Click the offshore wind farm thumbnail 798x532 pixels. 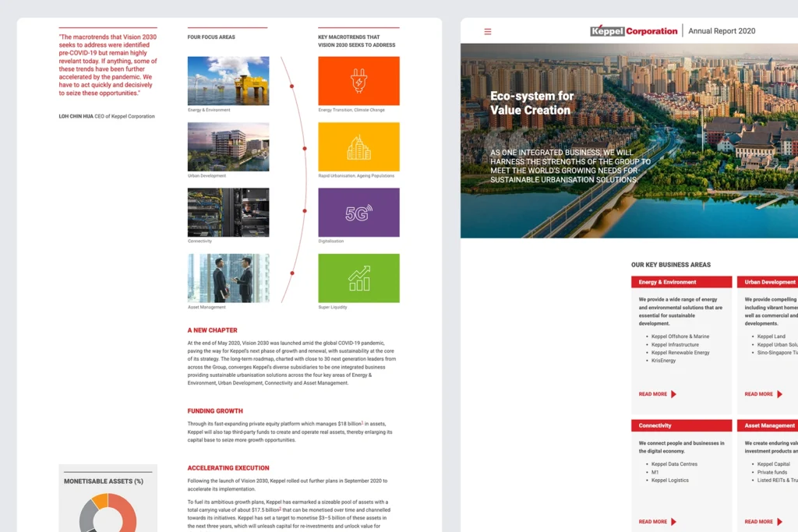click(x=228, y=81)
